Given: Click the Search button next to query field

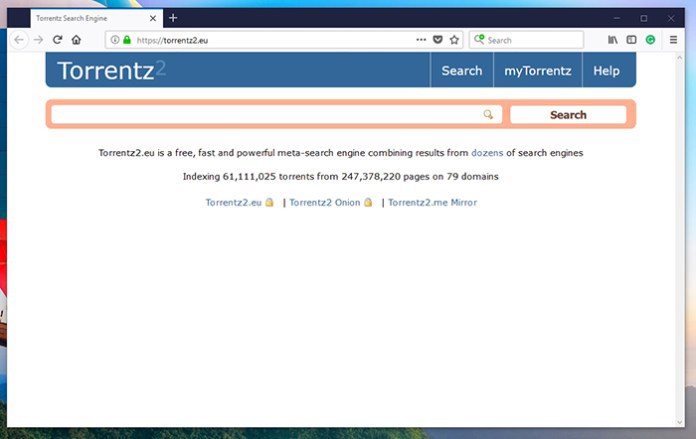Looking at the screenshot, I should [568, 115].
